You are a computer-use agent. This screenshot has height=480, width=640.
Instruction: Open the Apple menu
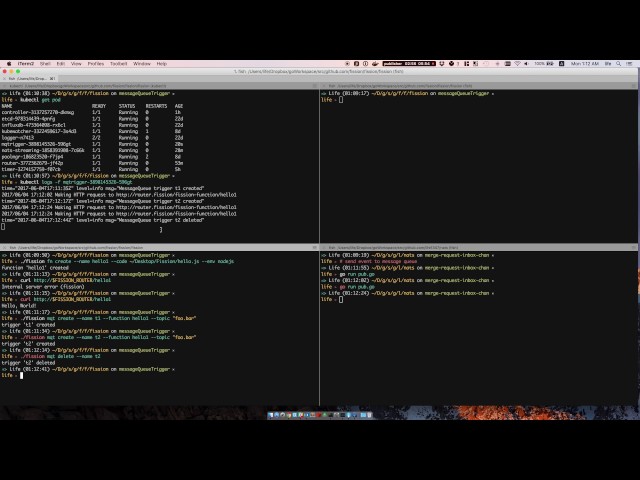[9, 64]
